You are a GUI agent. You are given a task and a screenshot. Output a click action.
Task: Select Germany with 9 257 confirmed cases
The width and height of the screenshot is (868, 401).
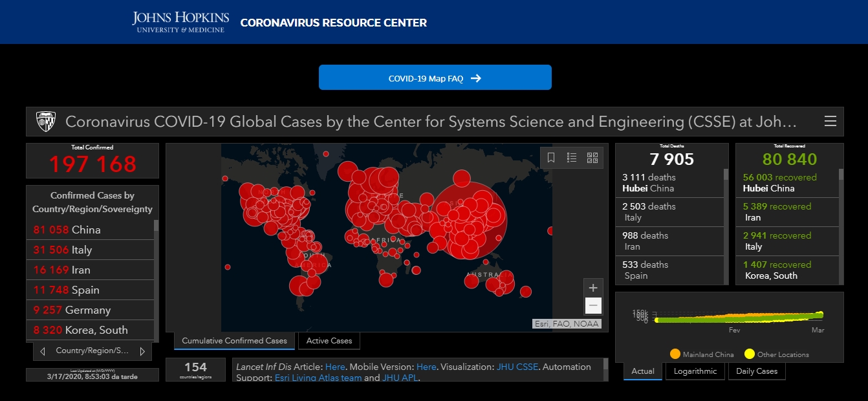coord(90,310)
